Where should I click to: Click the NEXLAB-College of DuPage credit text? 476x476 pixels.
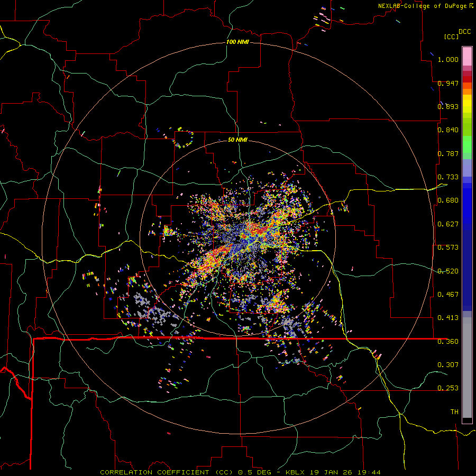(423, 6)
